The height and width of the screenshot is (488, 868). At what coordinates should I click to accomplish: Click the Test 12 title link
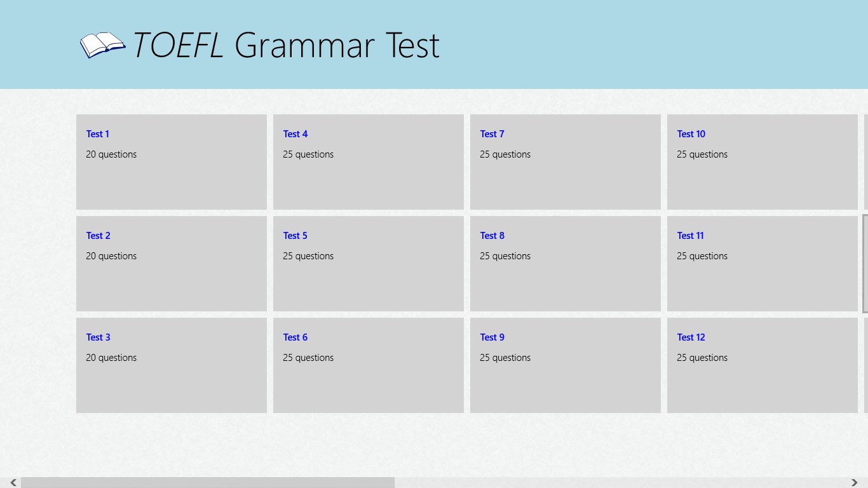[x=691, y=337]
